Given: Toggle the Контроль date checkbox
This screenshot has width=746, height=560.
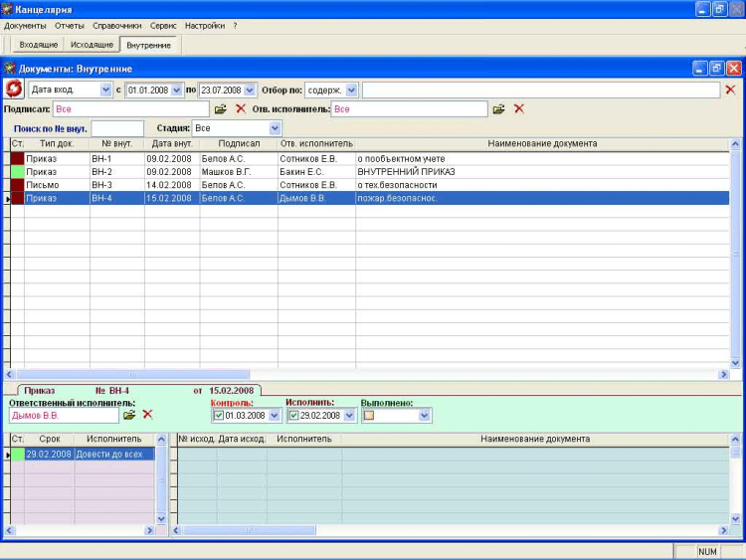Looking at the screenshot, I should click(x=219, y=416).
